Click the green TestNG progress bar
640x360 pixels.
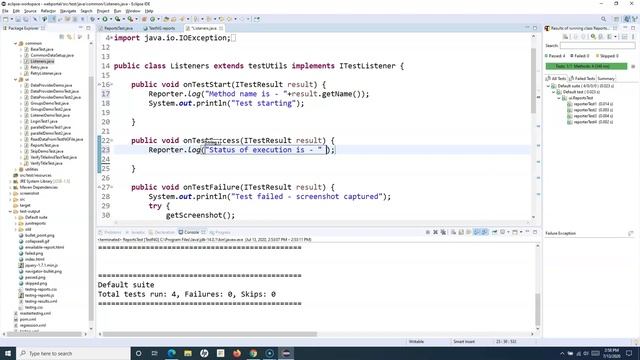click(586, 66)
